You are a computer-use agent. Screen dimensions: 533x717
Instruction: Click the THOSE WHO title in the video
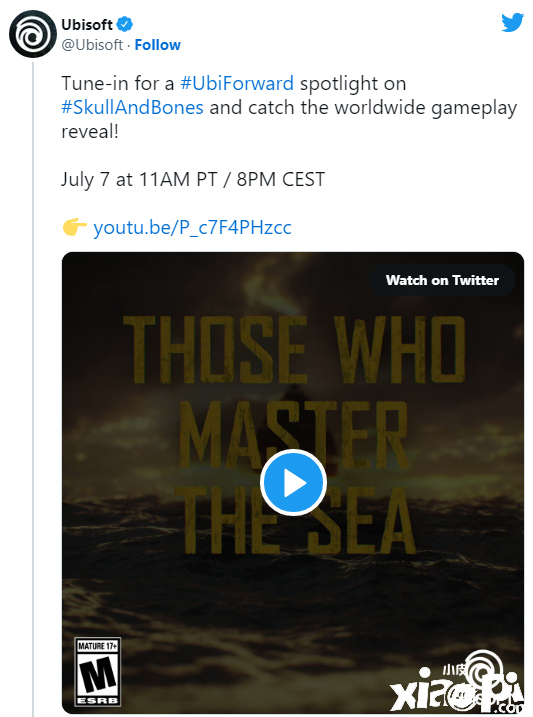[x=294, y=349]
